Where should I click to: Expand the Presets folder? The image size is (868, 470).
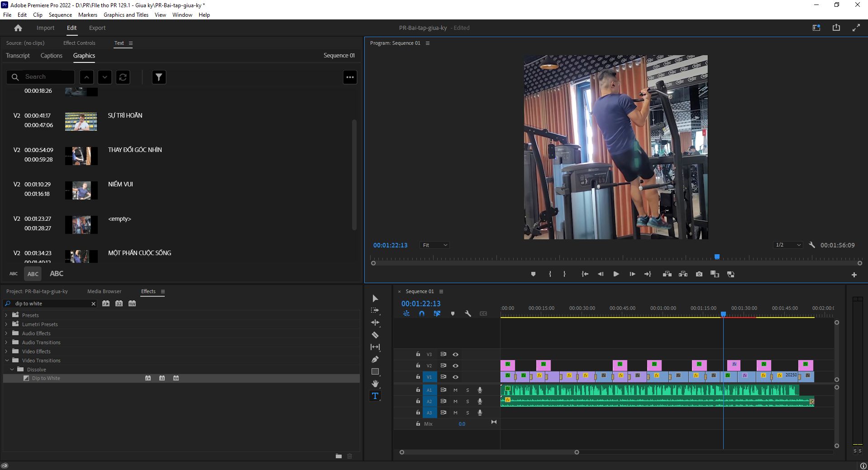coord(6,315)
